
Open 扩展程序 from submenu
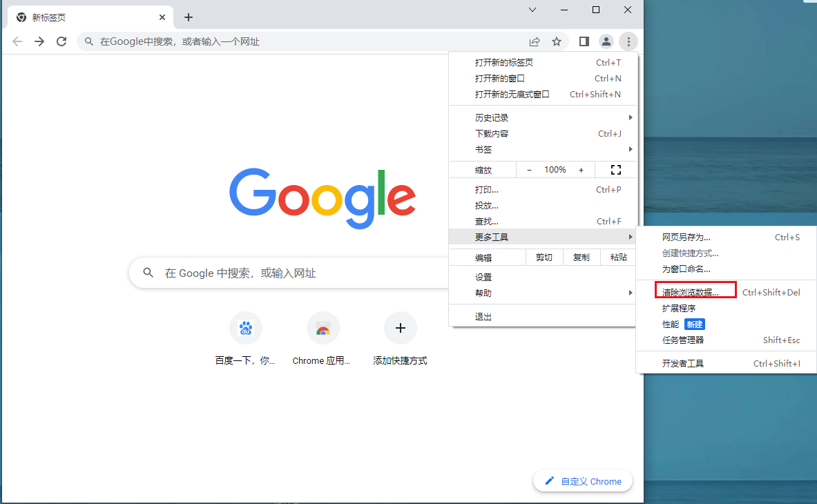(727, 308)
